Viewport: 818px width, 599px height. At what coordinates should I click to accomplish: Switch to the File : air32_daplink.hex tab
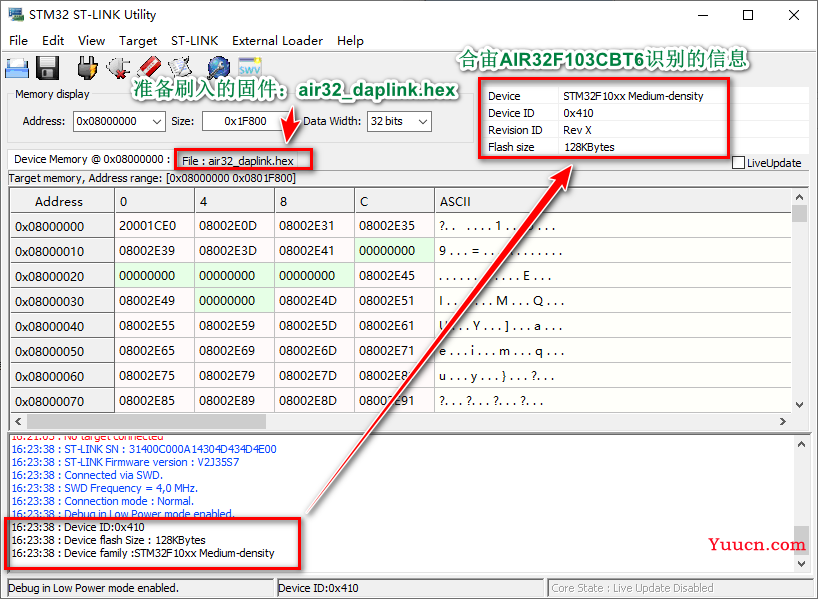(237, 161)
